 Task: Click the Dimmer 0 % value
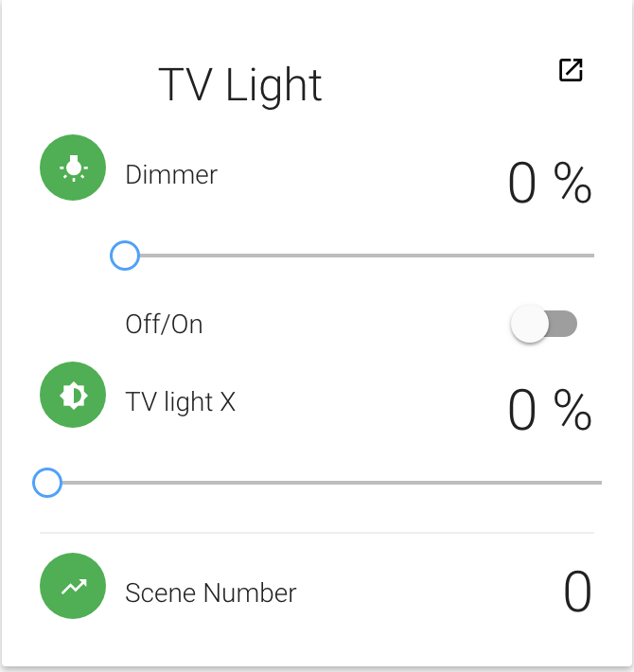click(x=549, y=184)
